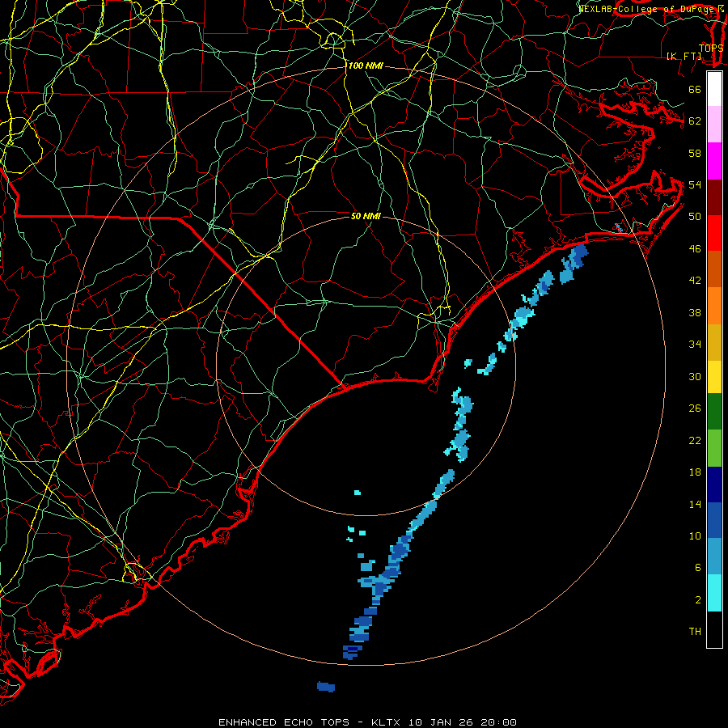Click the dark red 50-54 legend swatch

pyautogui.click(x=714, y=197)
